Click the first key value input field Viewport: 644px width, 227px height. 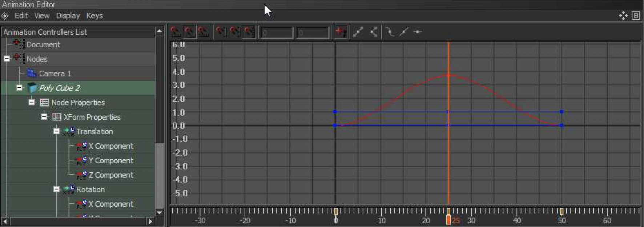click(x=276, y=33)
